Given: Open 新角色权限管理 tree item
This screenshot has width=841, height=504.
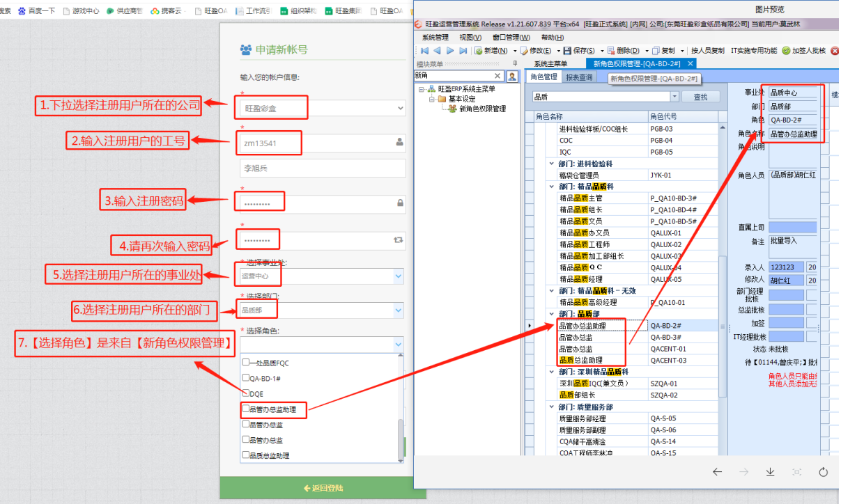Looking at the screenshot, I should (x=482, y=109).
